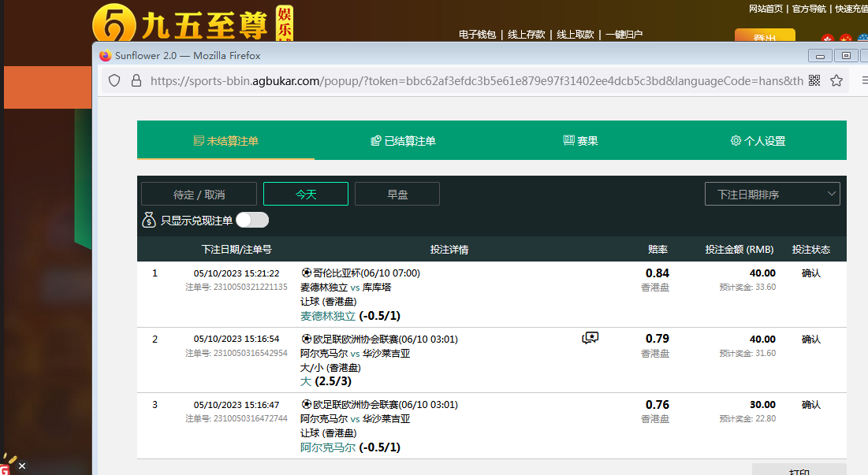The width and height of the screenshot is (868, 475).
Task: Open the 赛果 results tab
Action: click(580, 141)
